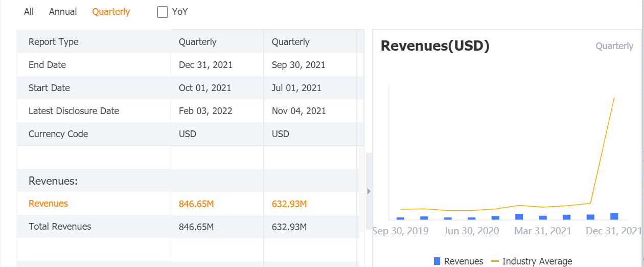644x267 pixels.
Task: Click the orange Revenues row label
Action: point(48,204)
